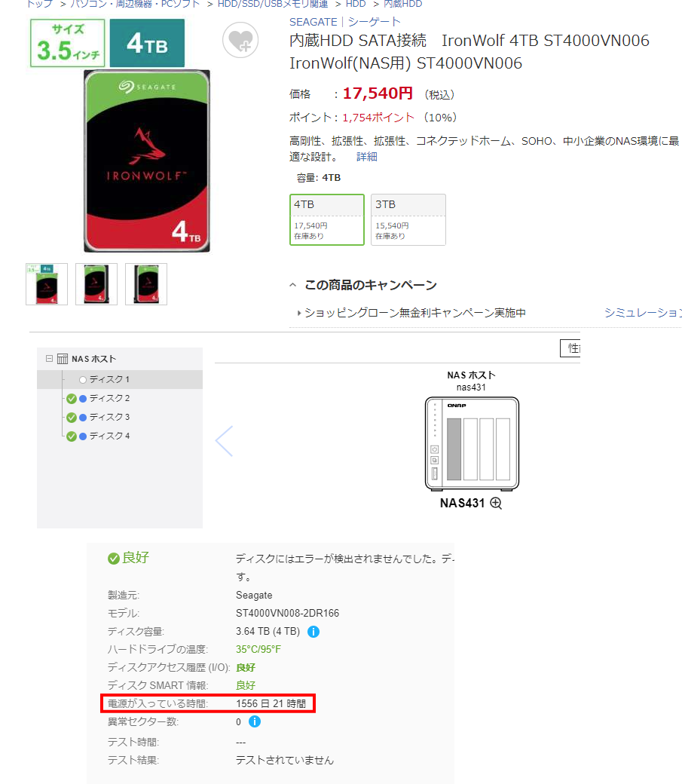Click the zoom magnifier beside NAS431
Viewport: 682px width, 784px height.
click(x=496, y=503)
